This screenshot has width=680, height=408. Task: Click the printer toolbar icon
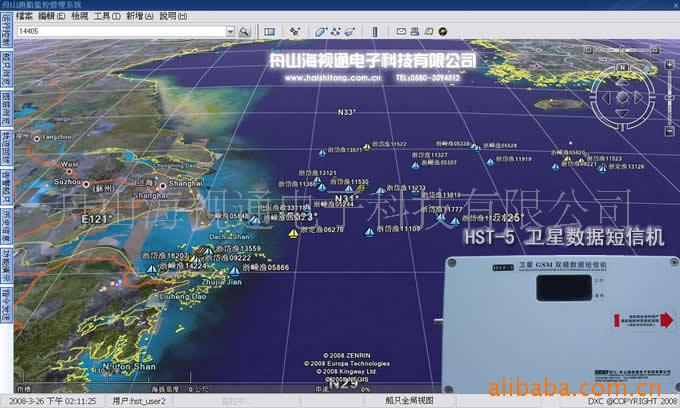[x=415, y=31]
